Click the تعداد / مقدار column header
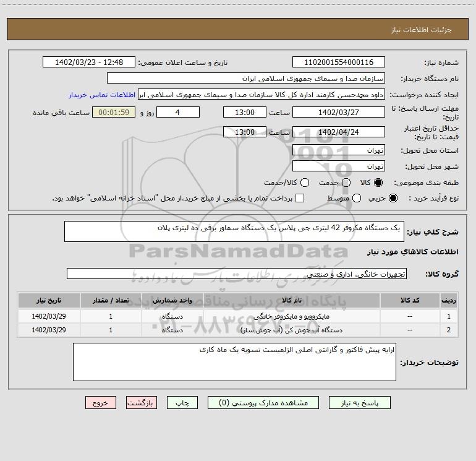The height and width of the screenshot is (461, 476). click(111, 300)
